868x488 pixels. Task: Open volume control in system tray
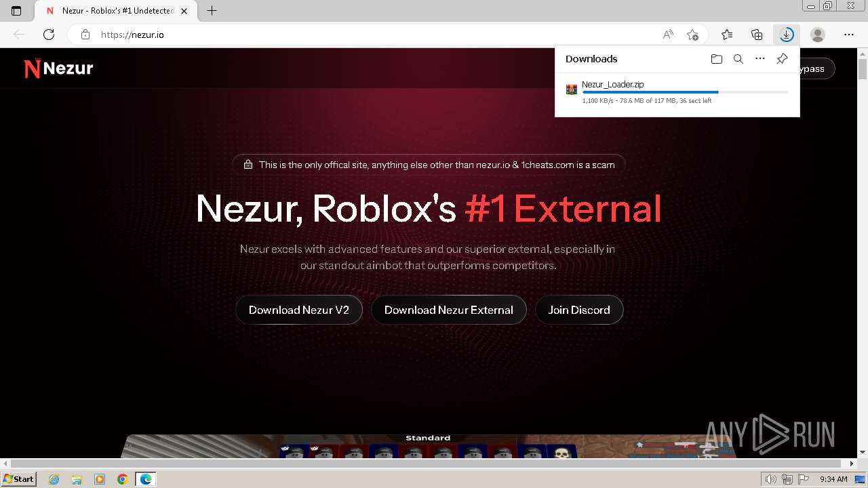[771, 479]
